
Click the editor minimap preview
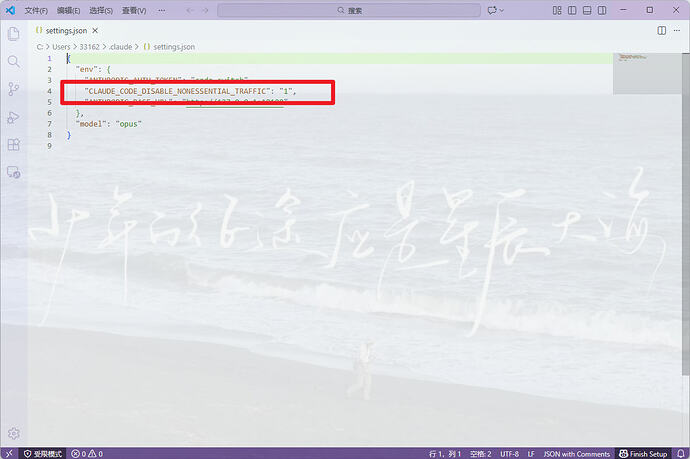(x=647, y=73)
